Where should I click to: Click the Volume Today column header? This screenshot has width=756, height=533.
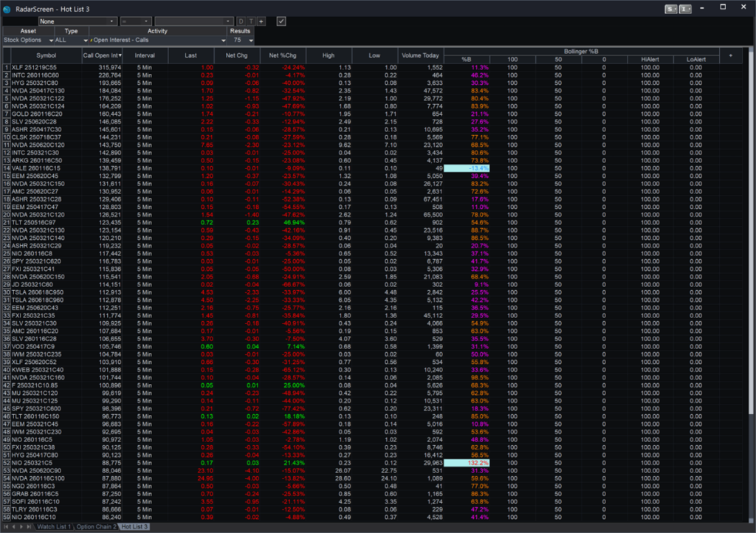[420, 55]
